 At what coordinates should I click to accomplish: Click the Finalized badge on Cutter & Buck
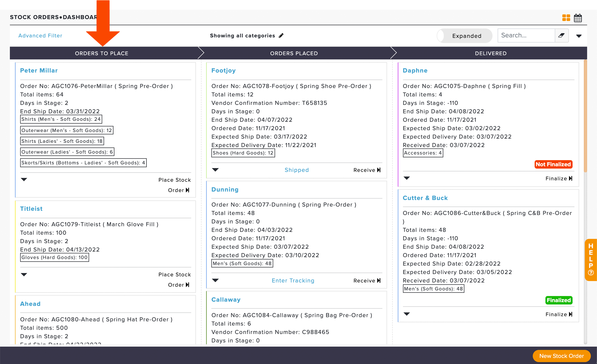tap(559, 300)
